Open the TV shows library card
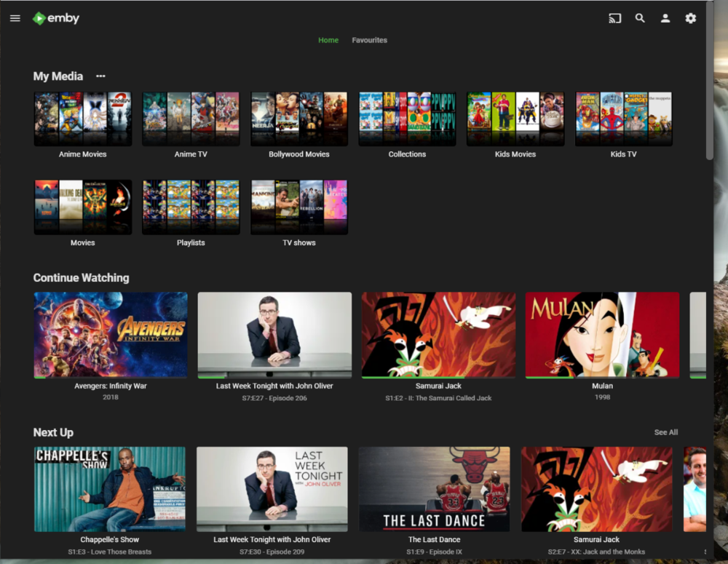Viewport: 728px width, 564px height. (x=299, y=207)
